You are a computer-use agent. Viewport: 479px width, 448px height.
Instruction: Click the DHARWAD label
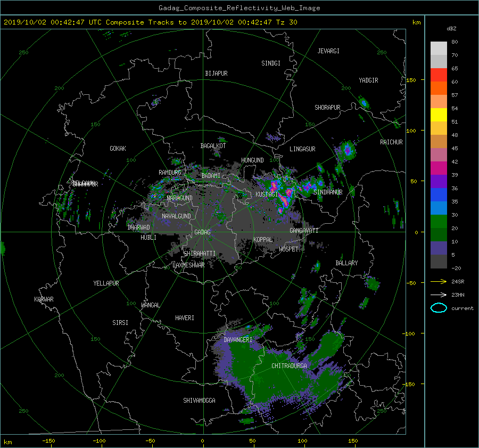138,227
